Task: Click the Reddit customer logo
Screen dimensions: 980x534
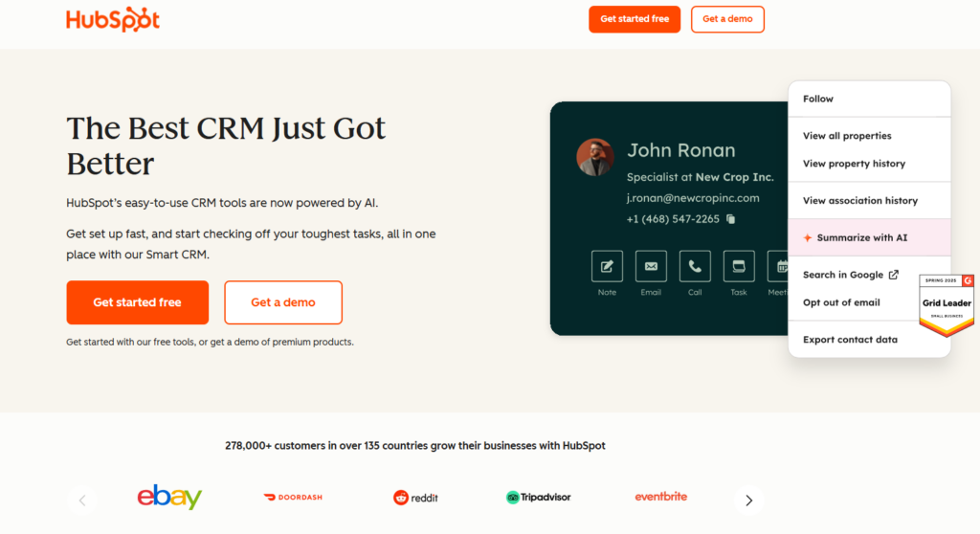Action: coord(415,498)
